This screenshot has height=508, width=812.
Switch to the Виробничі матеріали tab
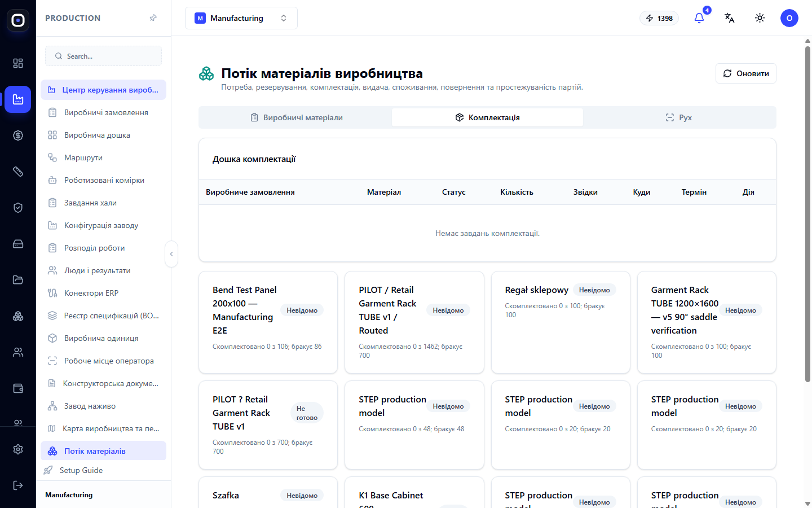(x=297, y=117)
